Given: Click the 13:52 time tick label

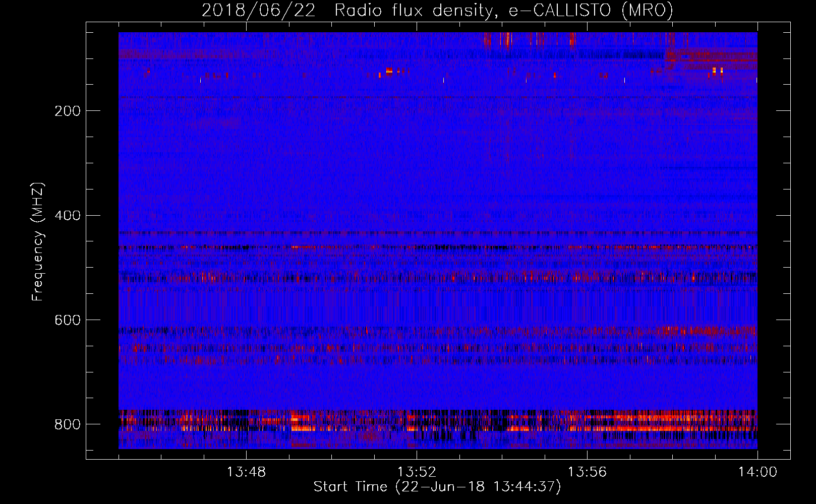Looking at the screenshot, I should pyautogui.click(x=417, y=472).
